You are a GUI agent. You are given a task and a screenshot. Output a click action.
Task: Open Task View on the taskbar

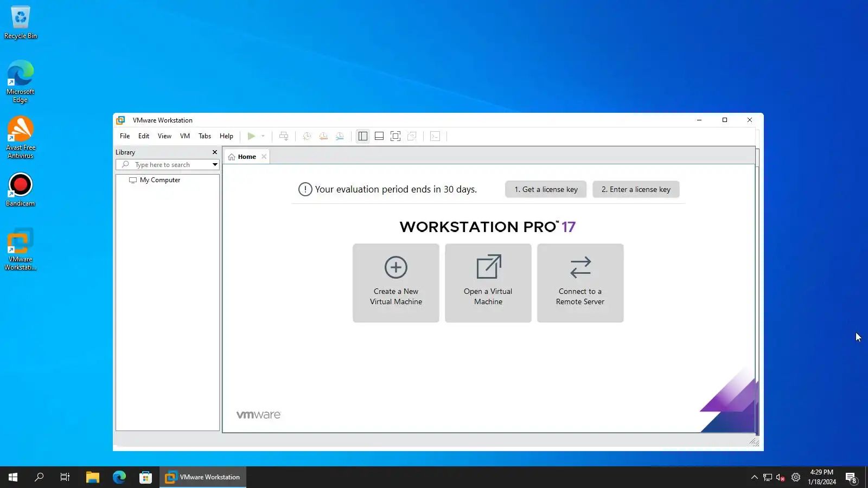65,477
